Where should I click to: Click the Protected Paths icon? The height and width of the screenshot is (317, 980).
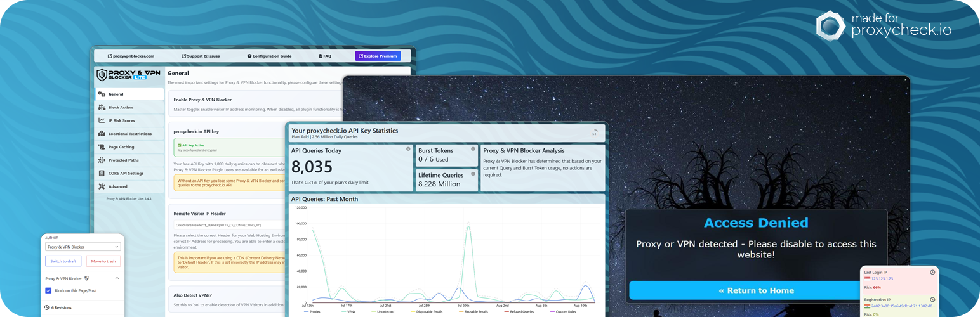102,160
